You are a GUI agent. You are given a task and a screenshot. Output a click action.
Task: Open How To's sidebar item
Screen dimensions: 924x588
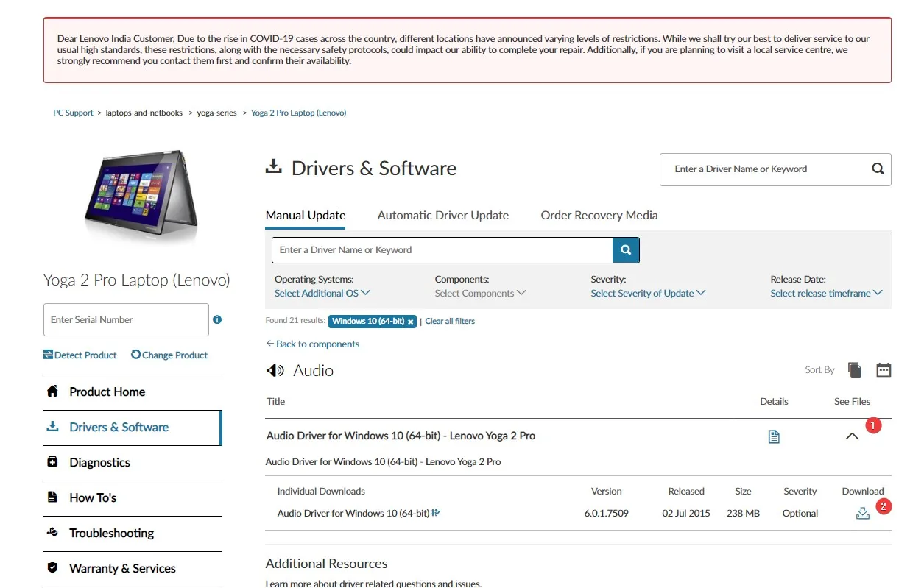tap(133, 498)
